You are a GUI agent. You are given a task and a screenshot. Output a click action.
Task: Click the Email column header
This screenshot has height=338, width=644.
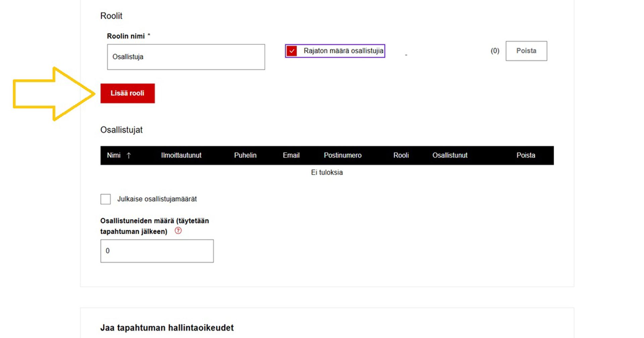click(x=291, y=155)
